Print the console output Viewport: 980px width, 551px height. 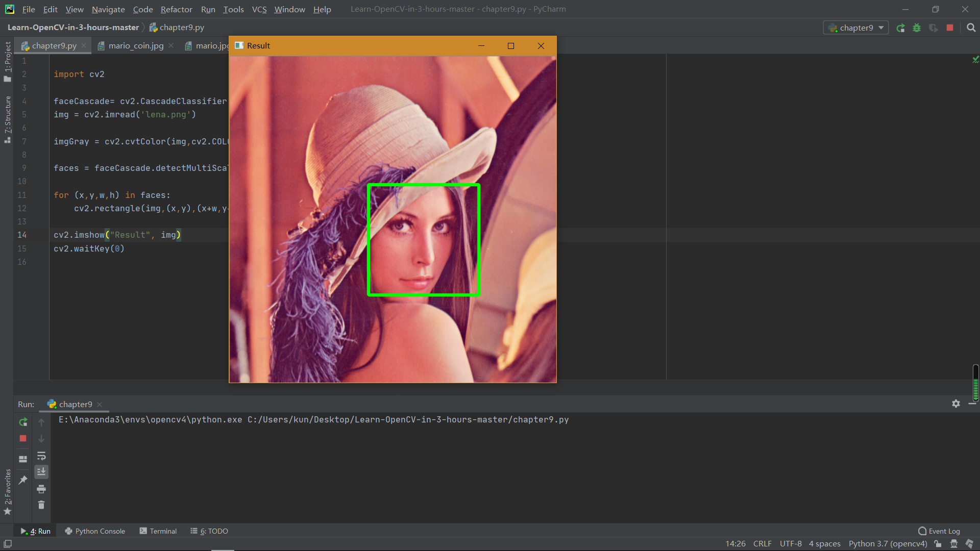(41, 489)
